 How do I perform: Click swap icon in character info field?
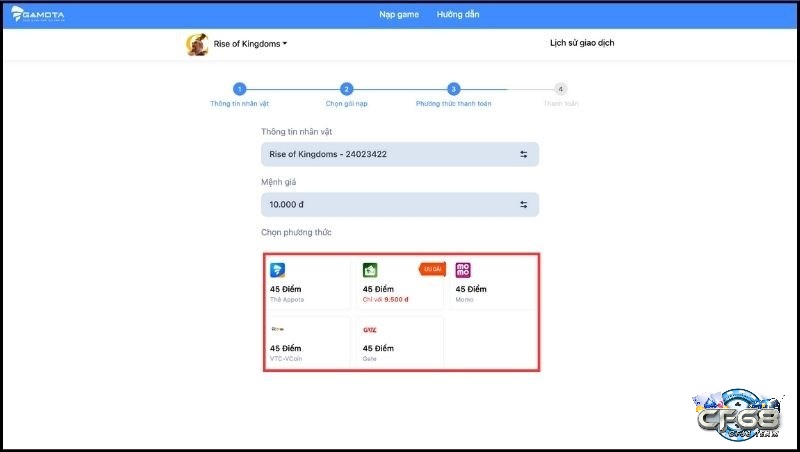point(523,154)
